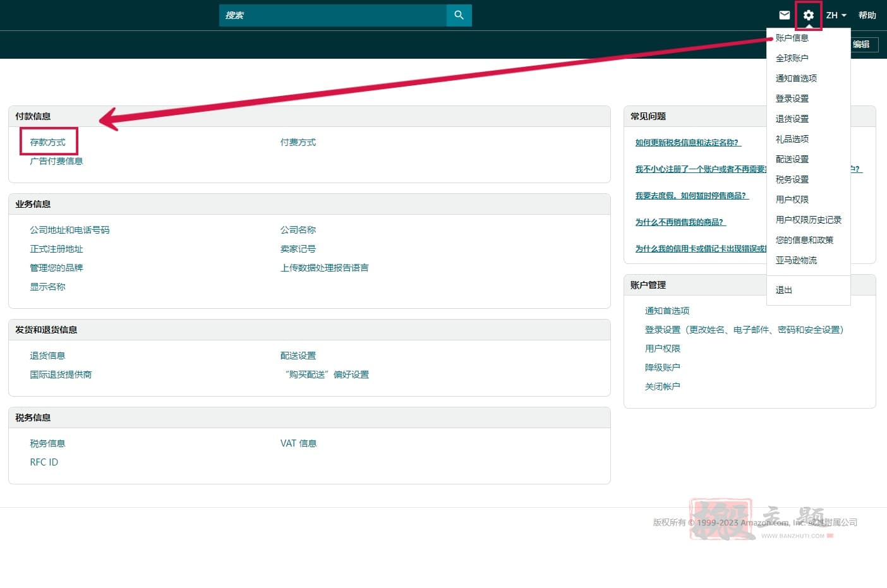Open the 付费方式 link
The image size is (887, 588).
298,142
